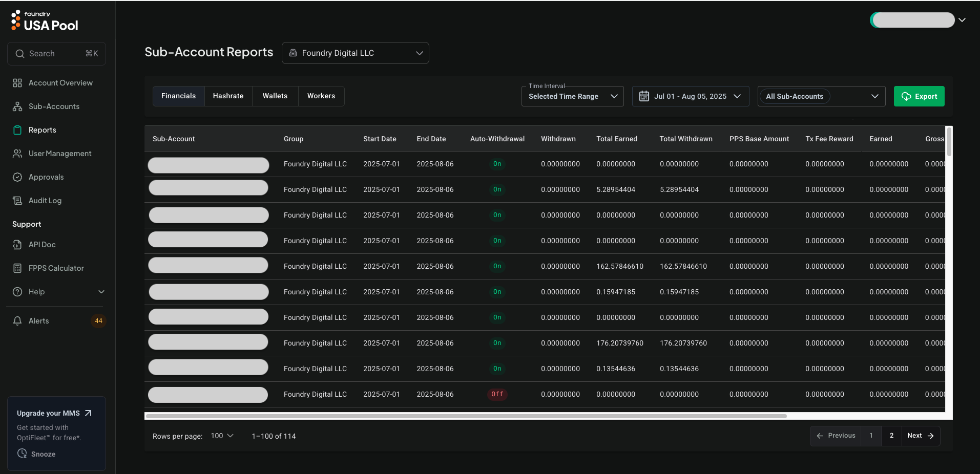Click the Foundry USA Pool logo
This screenshot has height=474, width=980.
[x=45, y=21]
